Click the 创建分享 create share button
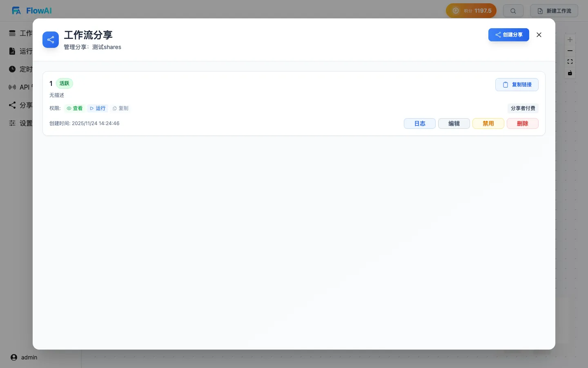Viewport: 588px width, 368px height. 508,35
